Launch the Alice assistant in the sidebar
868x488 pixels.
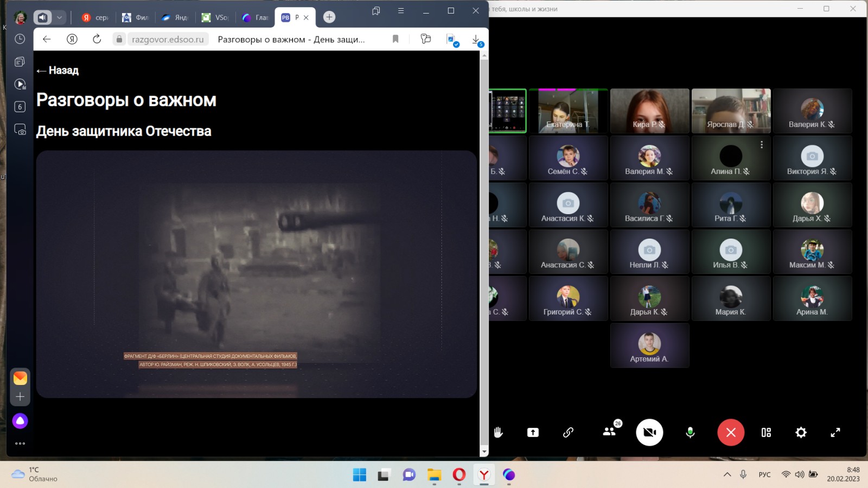pyautogui.click(x=20, y=421)
